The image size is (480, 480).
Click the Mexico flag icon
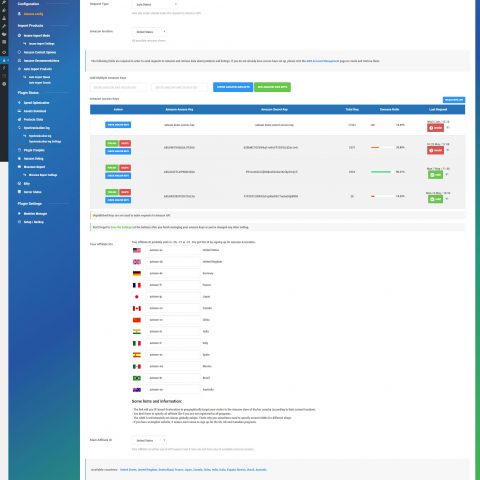tap(137, 366)
